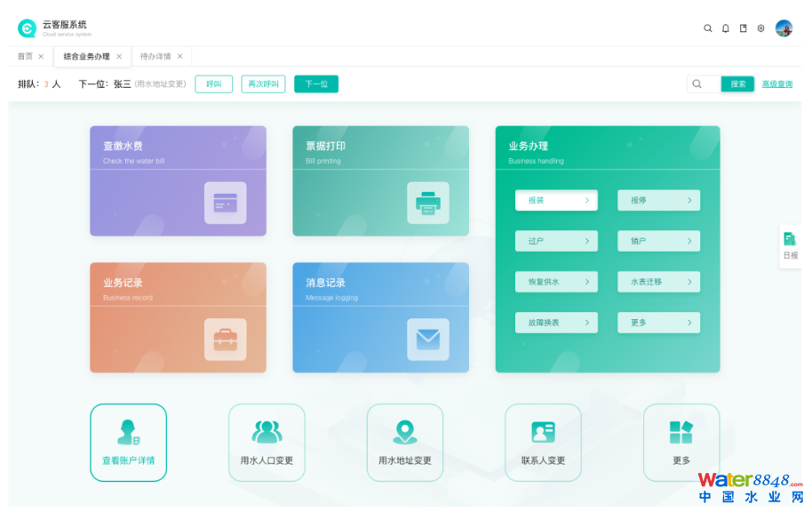The image size is (812, 512).
Task: Switch to the 首页 tab
Action: (x=25, y=57)
